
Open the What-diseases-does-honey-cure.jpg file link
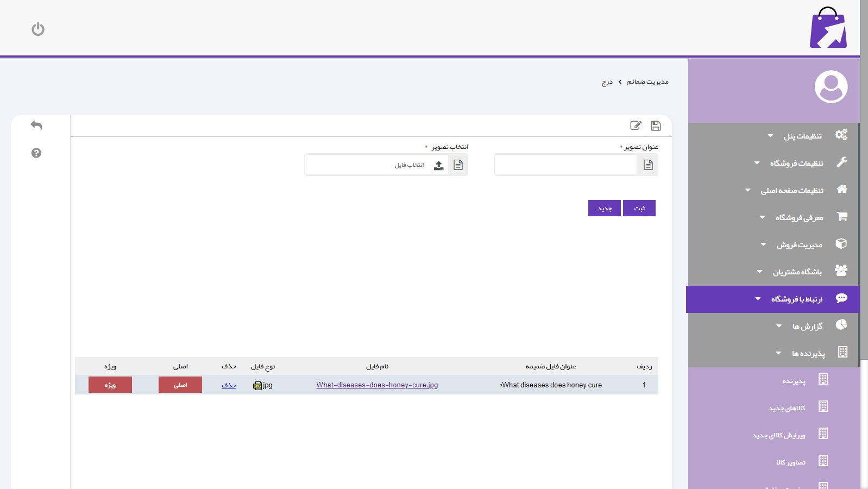click(x=377, y=385)
